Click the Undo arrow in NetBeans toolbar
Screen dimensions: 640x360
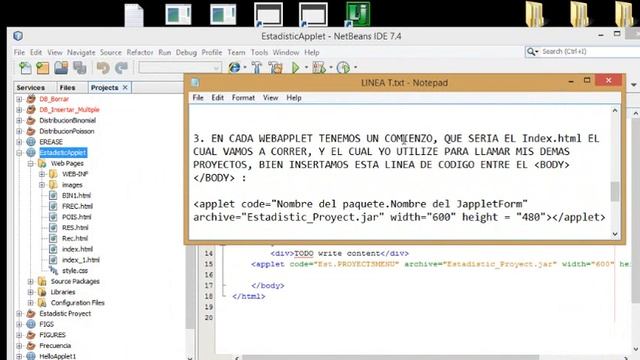pos(103,68)
